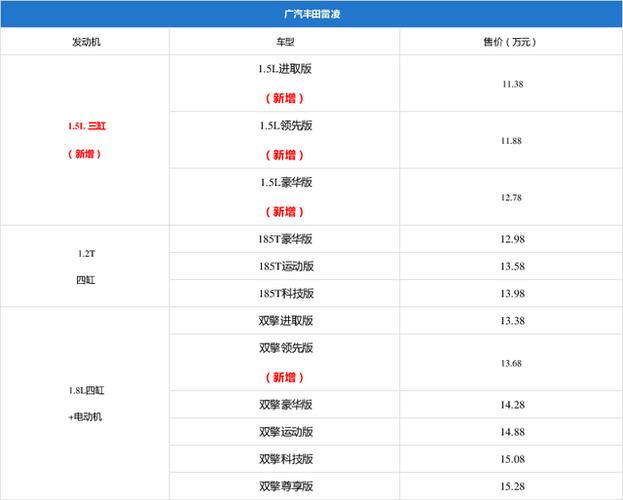623x500 pixels.
Task: Select the 185T科技版 model cell
Action: click(x=286, y=293)
